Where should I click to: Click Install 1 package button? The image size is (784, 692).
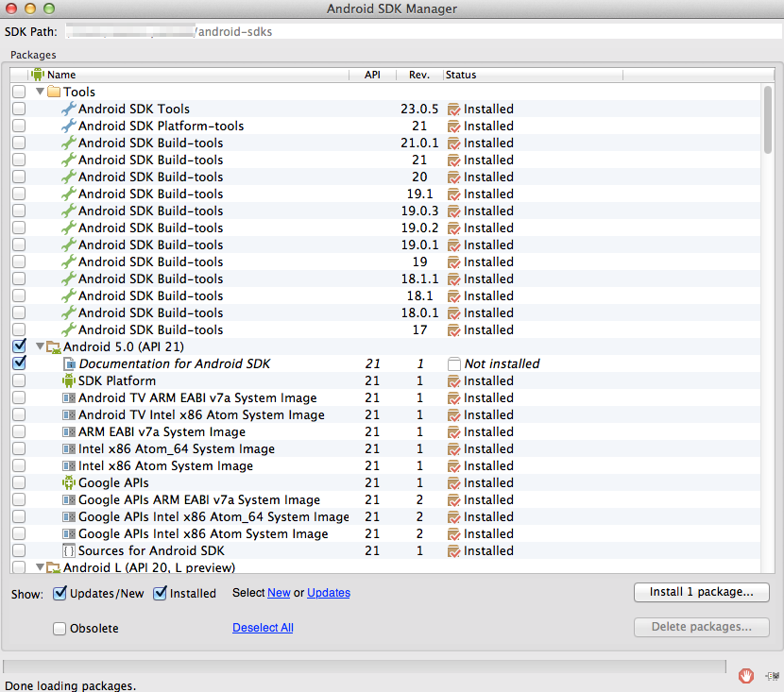[702, 592]
